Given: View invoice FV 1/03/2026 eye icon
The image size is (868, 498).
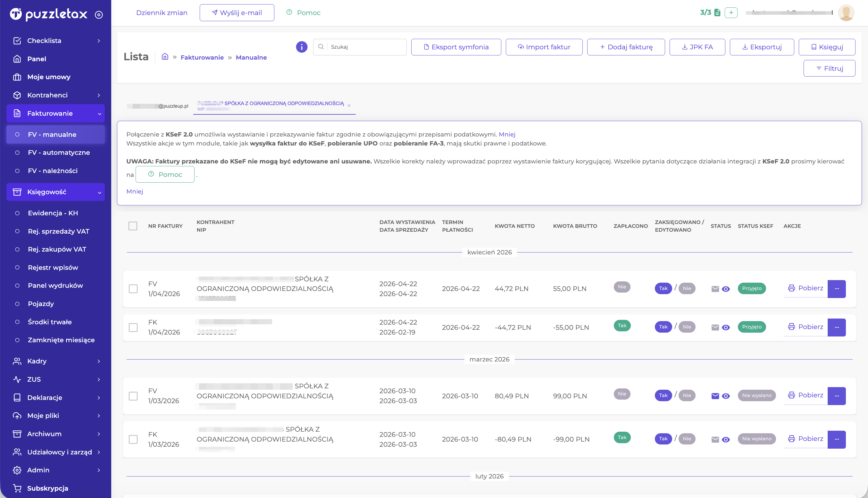Looking at the screenshot, I should click(x=726, y=396).
